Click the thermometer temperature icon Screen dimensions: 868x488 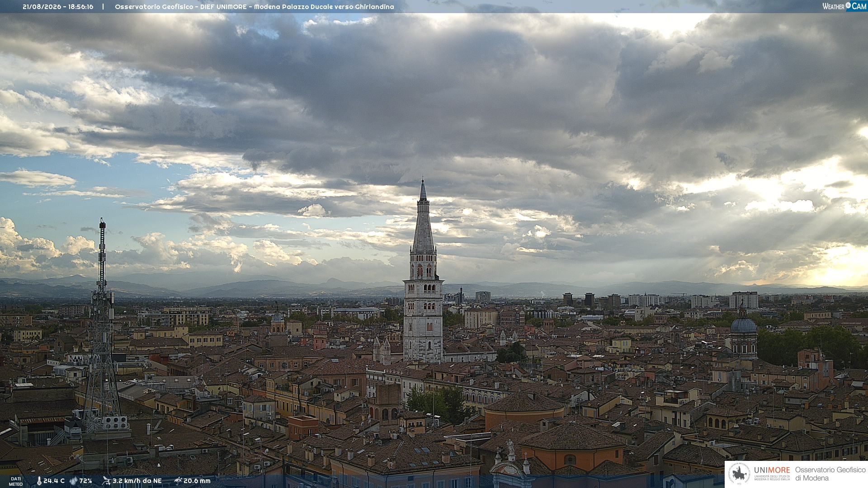click(39, 481)
